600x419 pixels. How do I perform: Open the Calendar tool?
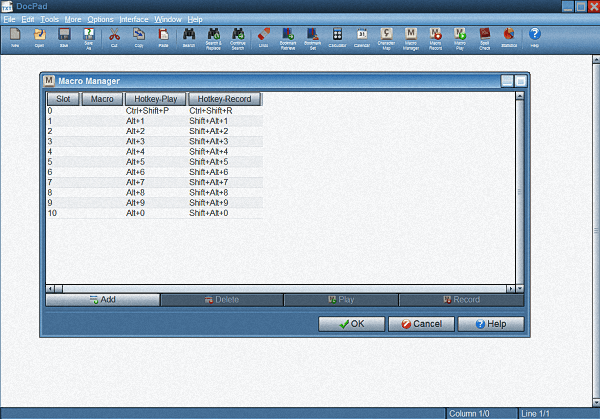click(362, 37)
